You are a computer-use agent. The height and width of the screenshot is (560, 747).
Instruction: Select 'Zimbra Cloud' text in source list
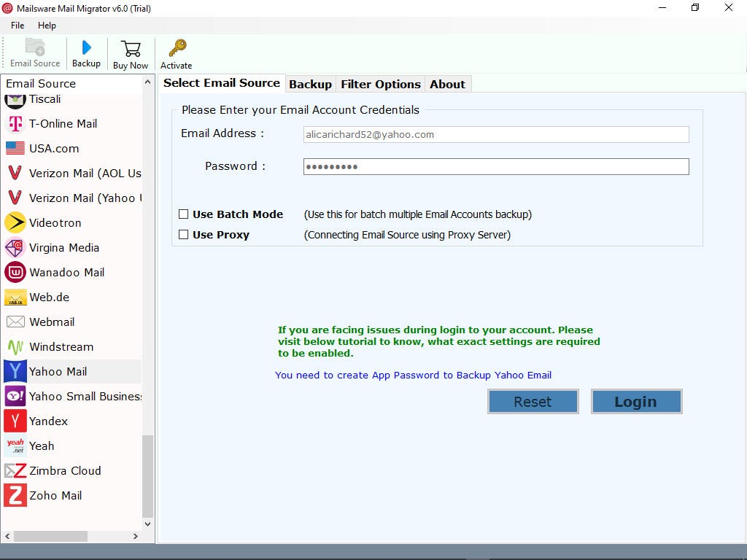click(x=65, y=470)
